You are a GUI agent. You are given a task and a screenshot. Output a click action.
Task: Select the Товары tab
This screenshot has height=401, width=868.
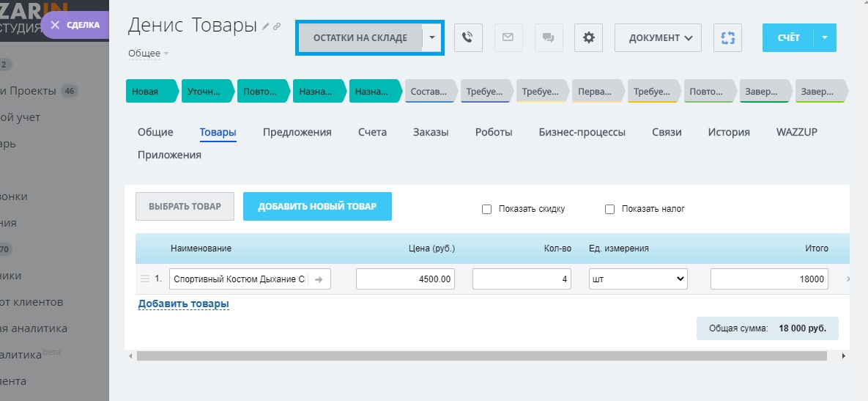[218, 133]
